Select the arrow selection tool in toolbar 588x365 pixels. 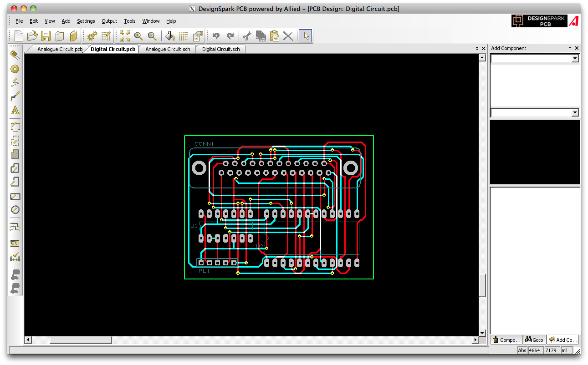coord(305,36)
